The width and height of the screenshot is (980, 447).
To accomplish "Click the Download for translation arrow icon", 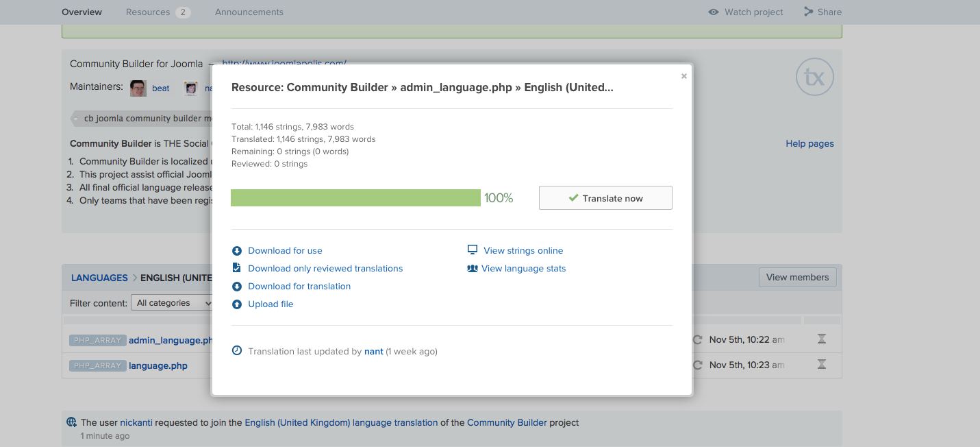I will [237, 287].
